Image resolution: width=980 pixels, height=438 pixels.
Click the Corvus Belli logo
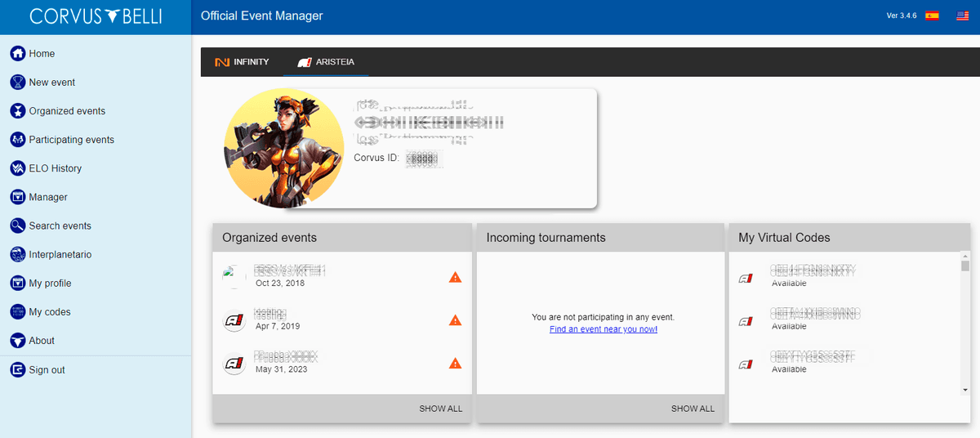[x=96, y=16]
